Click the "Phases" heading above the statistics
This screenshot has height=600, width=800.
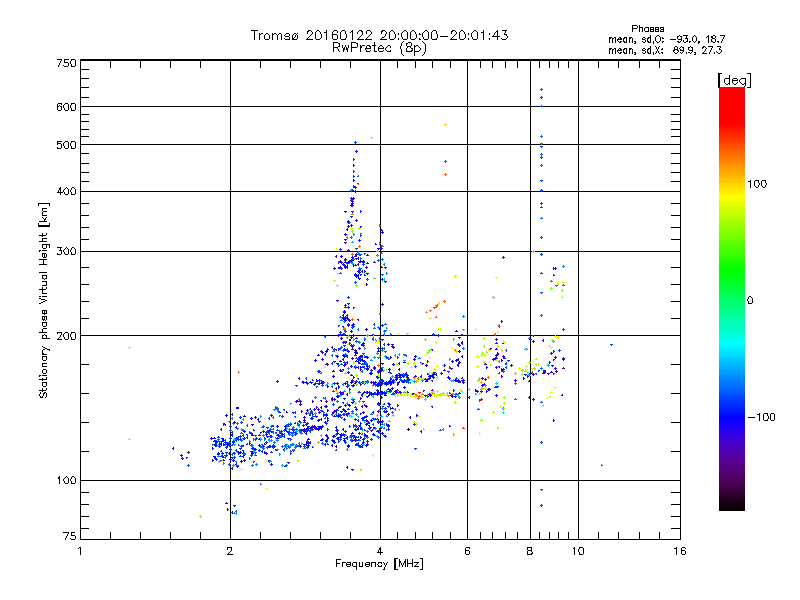(x=647, y=29)
